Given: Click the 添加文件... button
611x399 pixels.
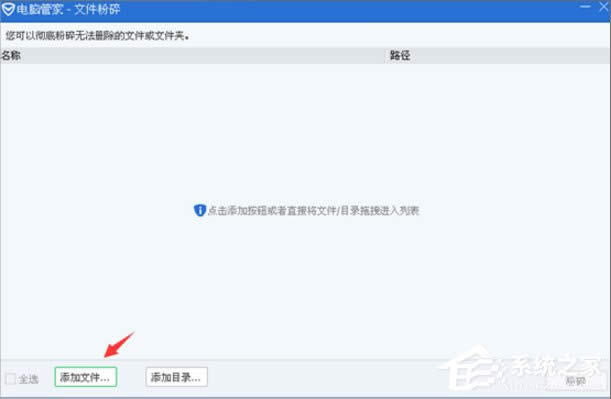Looking at the screenshot, I should (86, 377).
